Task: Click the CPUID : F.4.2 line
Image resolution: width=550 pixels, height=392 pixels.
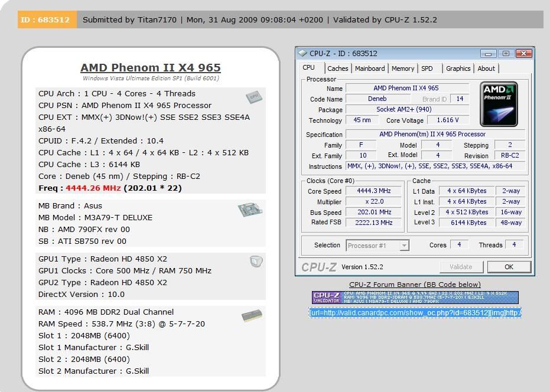Action: click(x=101, y=141)
